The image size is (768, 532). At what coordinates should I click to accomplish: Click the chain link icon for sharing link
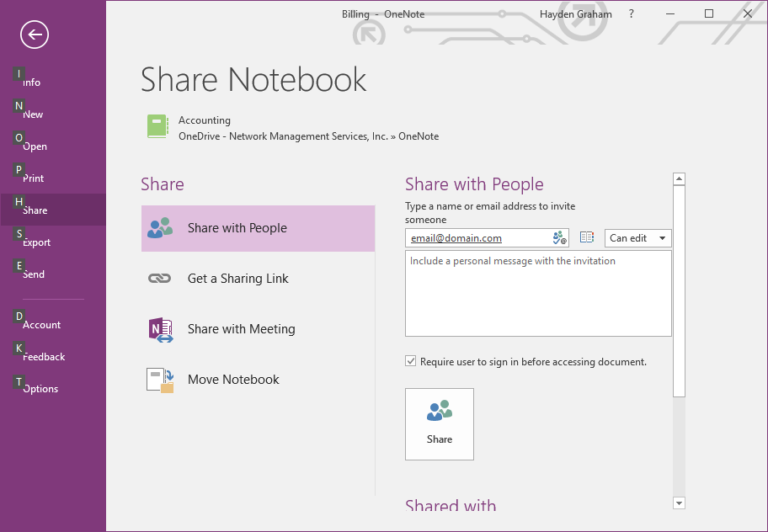pyautogui.click(x=159, y=279)
